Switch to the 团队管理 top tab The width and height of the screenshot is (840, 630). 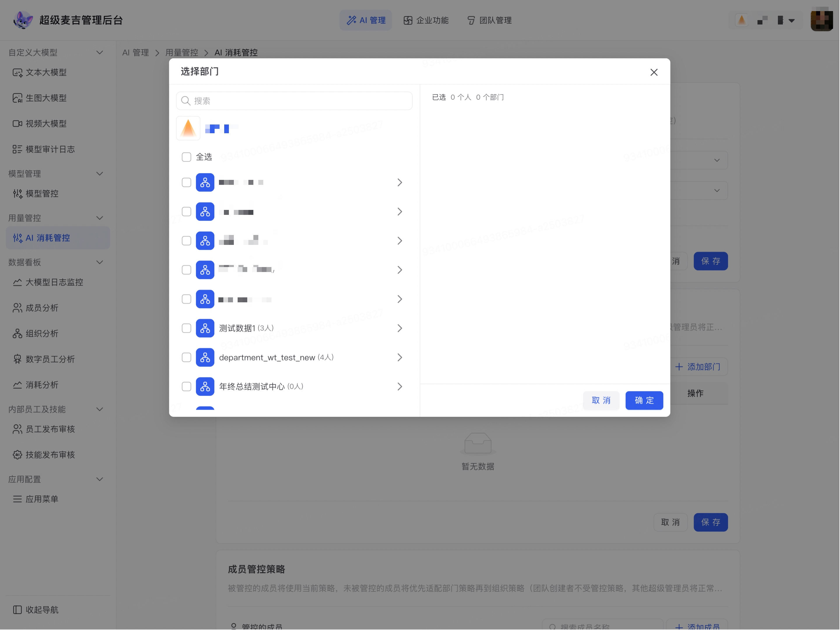point(490,20)
